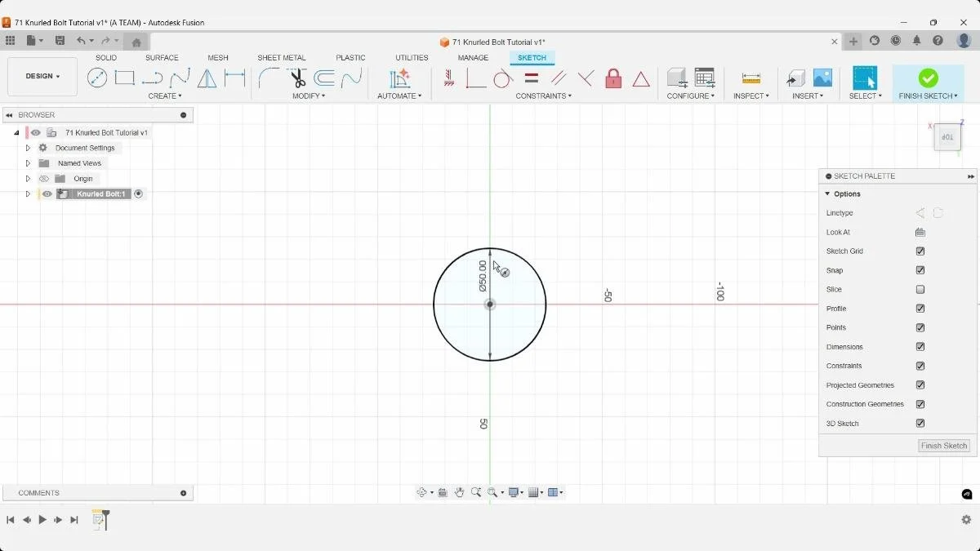Switch to the UTILITIES tab

pyautogui.click(x=412, y=58)
